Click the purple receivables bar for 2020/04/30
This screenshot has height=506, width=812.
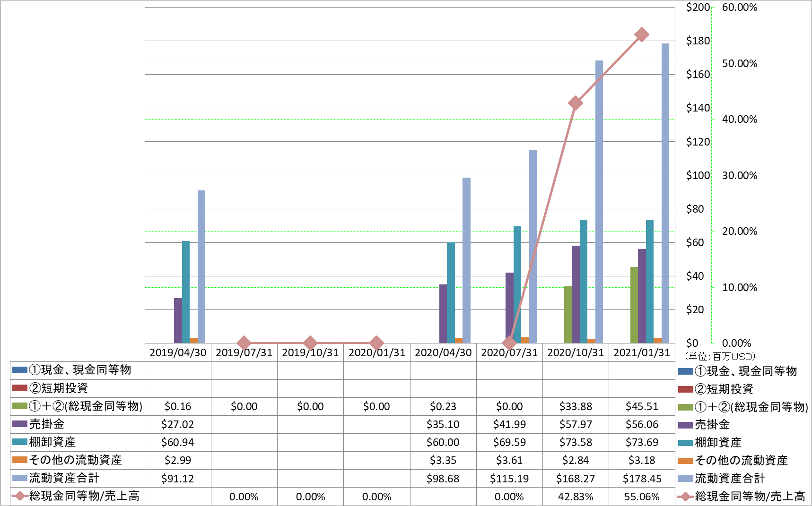[x=443, y=314]
